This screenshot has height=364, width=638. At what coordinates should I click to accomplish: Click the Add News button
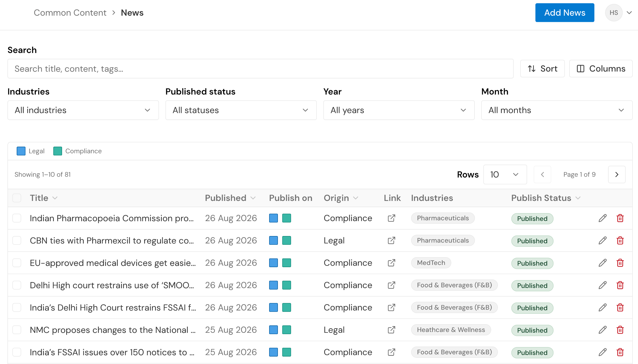pyautogui.click(x=565, y=13)
